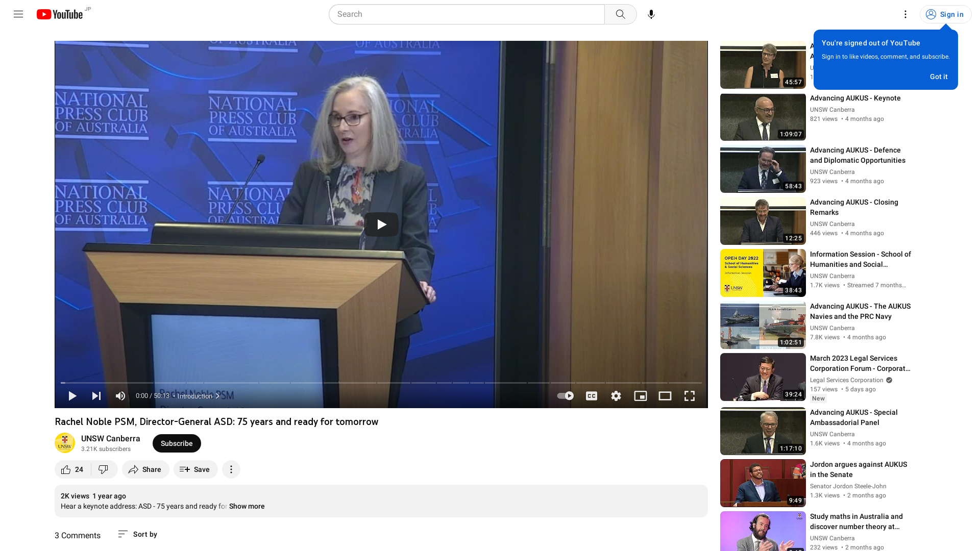Open the Advancing AUKUS - Keynote video
Viewport: 980px width, 551px height.
click(x=855, y=98)
